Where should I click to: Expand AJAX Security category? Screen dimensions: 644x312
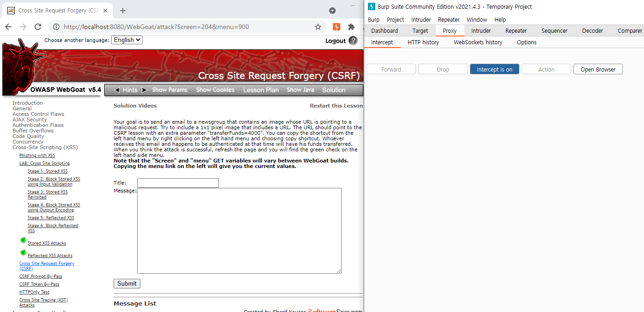click(30, 120)
